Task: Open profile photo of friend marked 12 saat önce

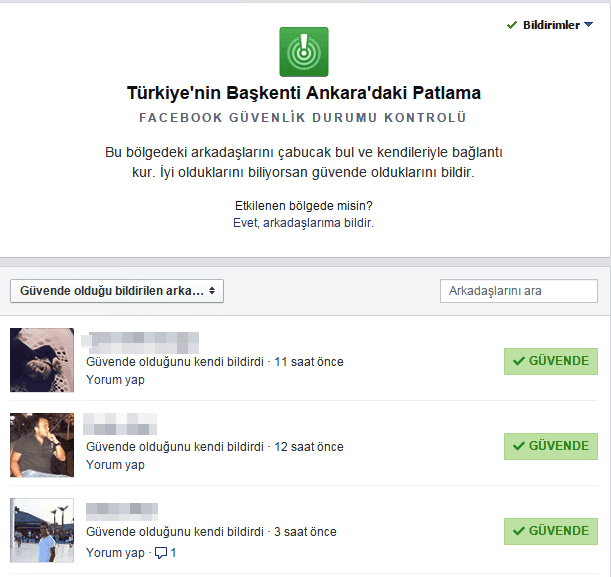Action: tap(42, 445)
